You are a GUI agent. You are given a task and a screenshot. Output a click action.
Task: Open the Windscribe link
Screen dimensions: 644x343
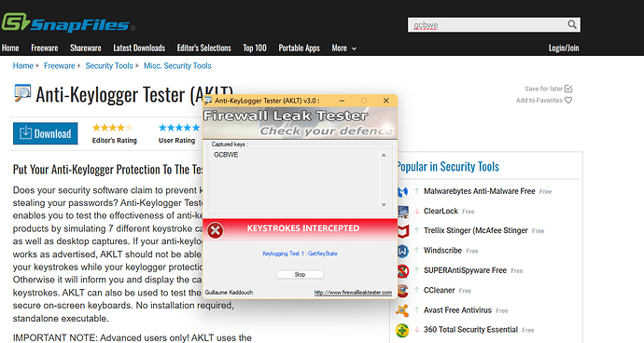[x=442, y=251]
